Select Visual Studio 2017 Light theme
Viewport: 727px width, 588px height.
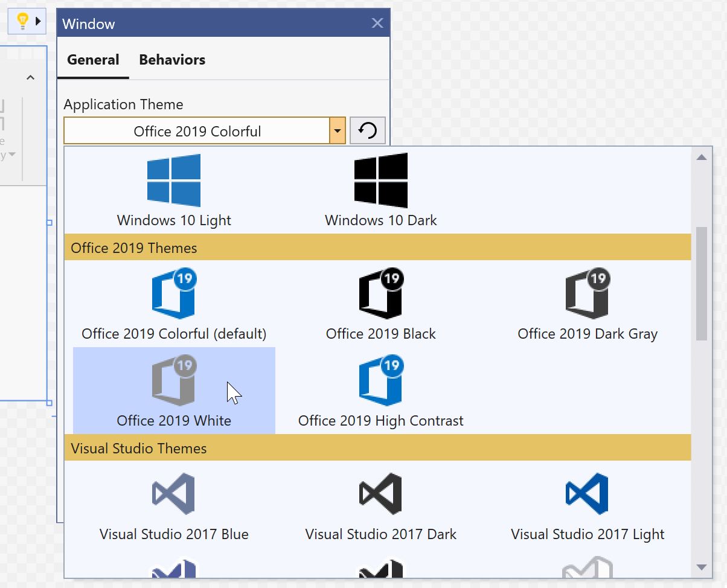point(587,494)
